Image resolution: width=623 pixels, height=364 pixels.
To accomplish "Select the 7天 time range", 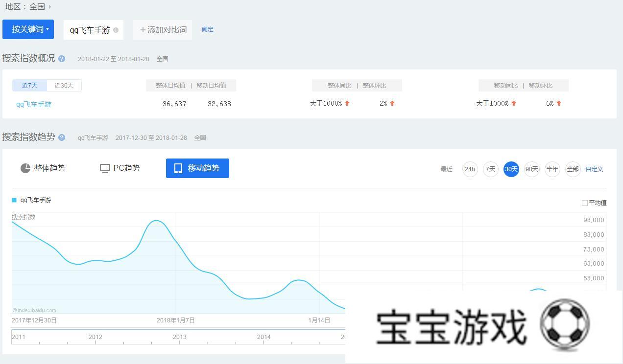I will [490, 169].
